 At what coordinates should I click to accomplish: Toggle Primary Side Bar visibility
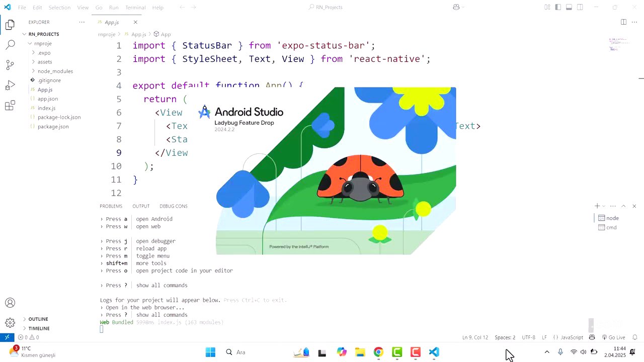tap(558, 7)
